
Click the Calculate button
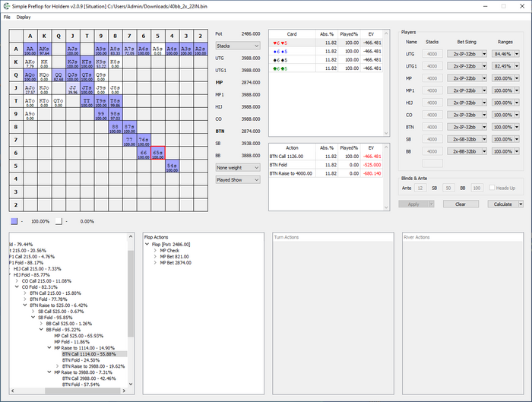point(503,204)
